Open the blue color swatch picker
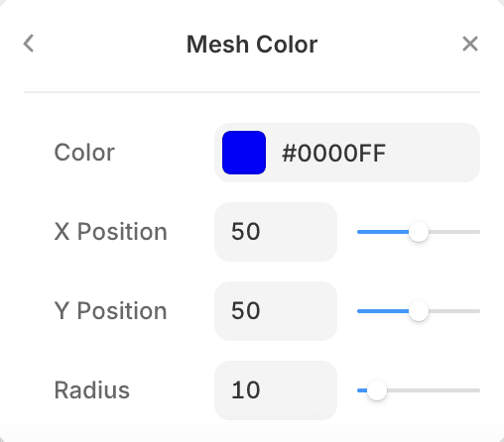 point(244,153)
